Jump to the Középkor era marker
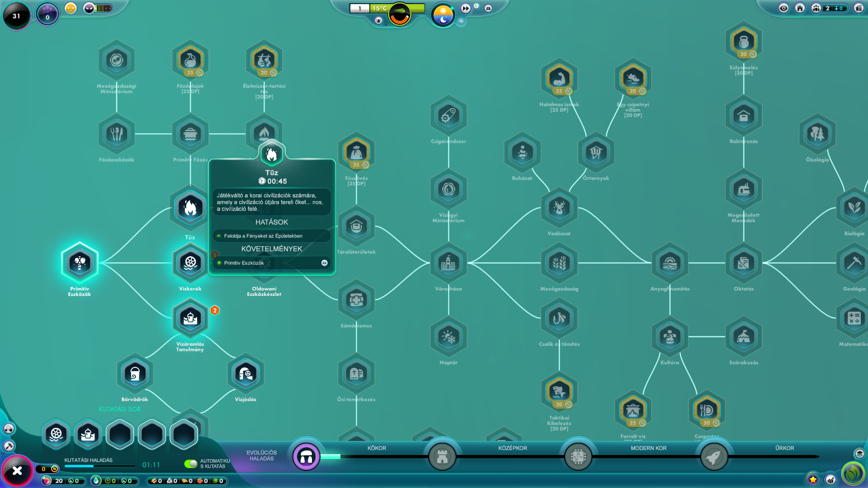Image resolution: width=868 pixels, height=488 pixels. [x=442, y=457]
